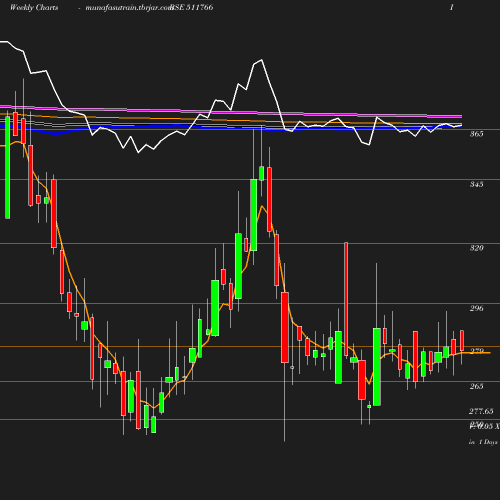
Task: Click the last red candle on the right
Action: pos(462,340)
